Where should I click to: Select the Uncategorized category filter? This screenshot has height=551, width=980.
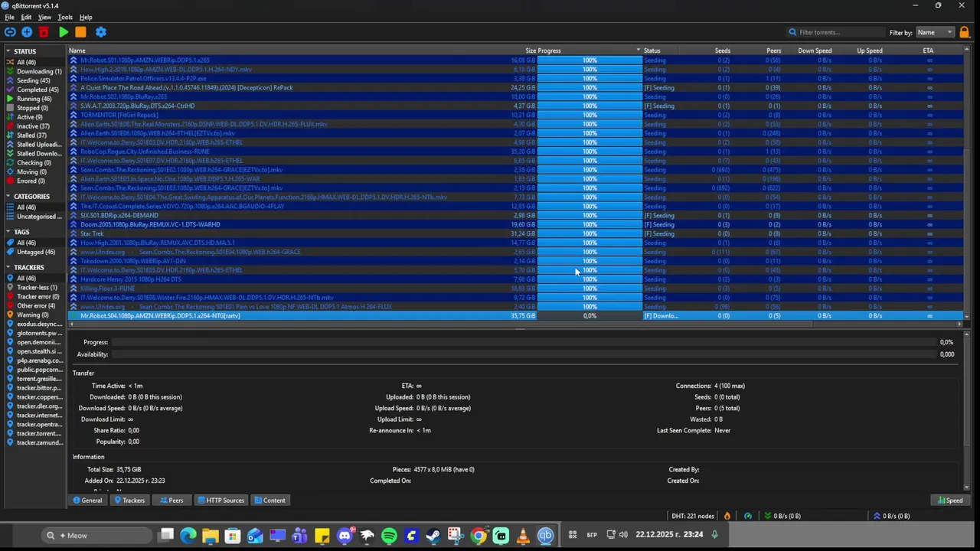coord(34,217)
